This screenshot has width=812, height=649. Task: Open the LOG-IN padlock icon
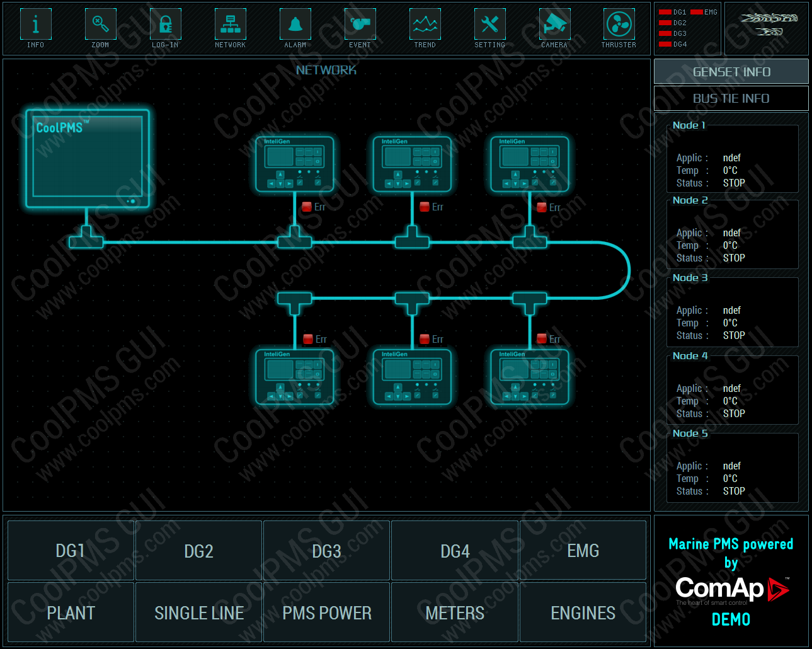tap(165, 25)
